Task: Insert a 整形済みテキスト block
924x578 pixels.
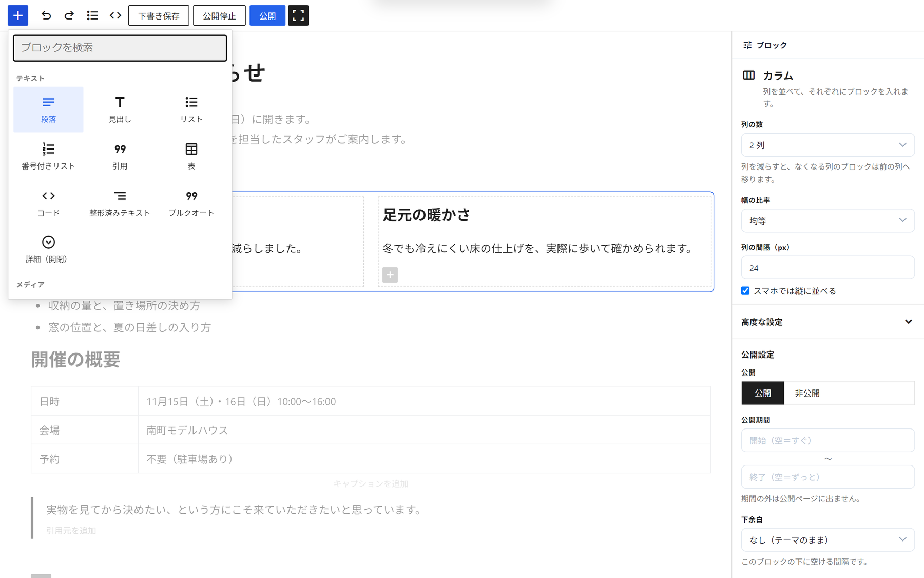Action: click(120, 203)
